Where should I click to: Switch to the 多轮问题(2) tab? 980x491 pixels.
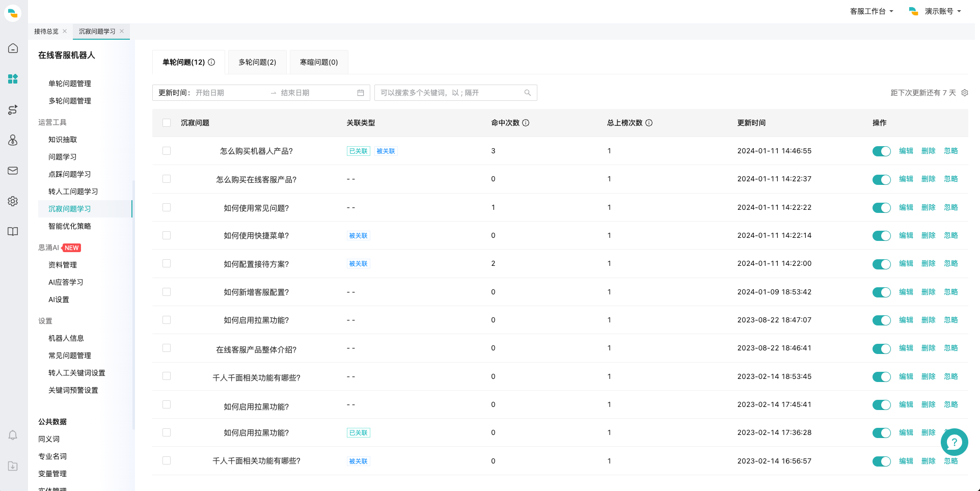pos(257,62)
